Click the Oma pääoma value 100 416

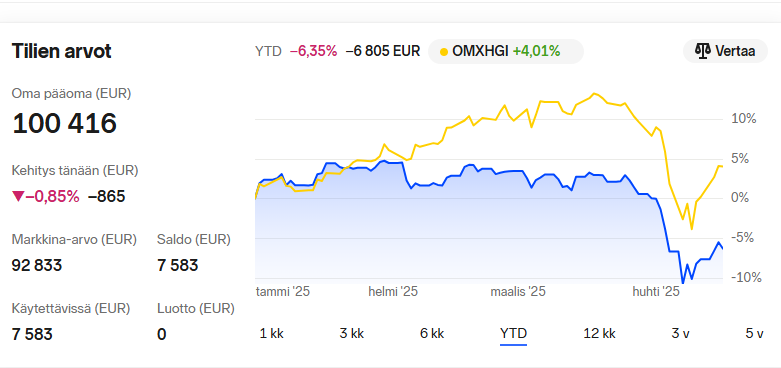tap(64, 123)
